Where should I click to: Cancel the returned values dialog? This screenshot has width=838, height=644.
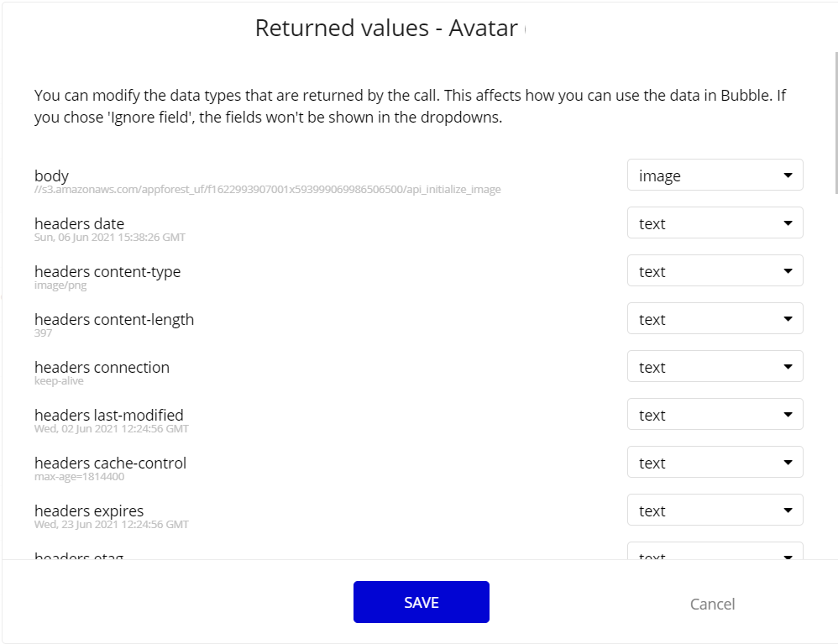pyautogui.click(x=712, y=604)
